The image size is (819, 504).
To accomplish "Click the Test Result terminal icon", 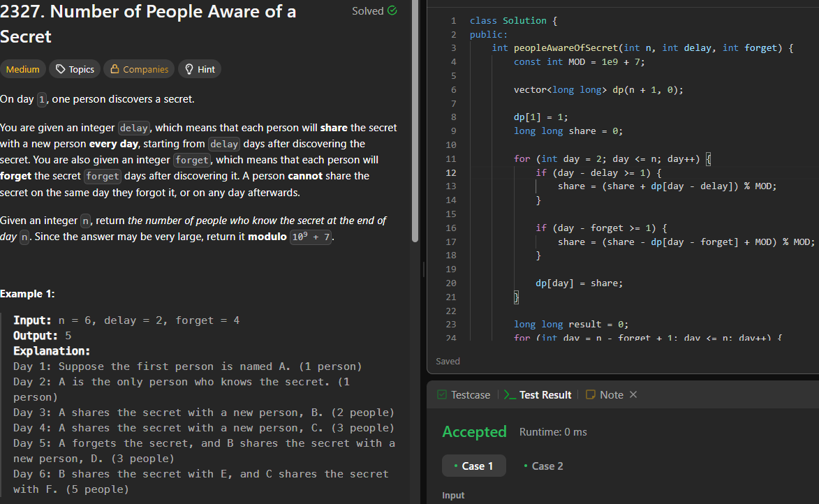I will coord(509,395).
